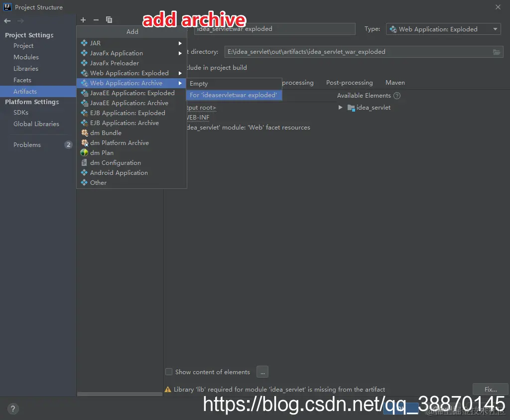Select Other artifact type
510x420 pixels.
point(131,183)
